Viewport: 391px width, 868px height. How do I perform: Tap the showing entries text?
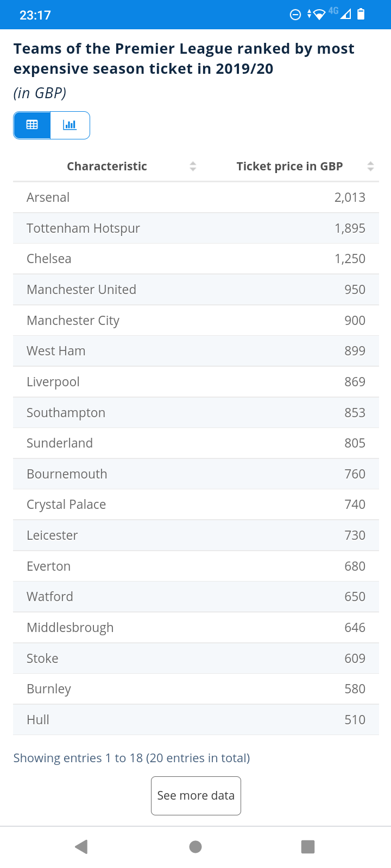pos(131,758)
